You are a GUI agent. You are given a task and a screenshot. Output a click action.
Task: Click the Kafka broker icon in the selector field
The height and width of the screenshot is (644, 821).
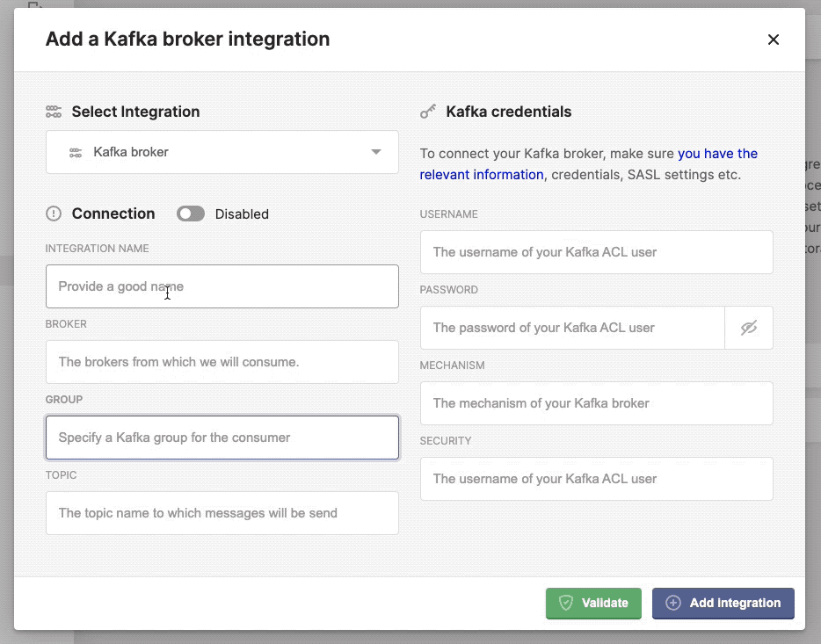[75, 151]
